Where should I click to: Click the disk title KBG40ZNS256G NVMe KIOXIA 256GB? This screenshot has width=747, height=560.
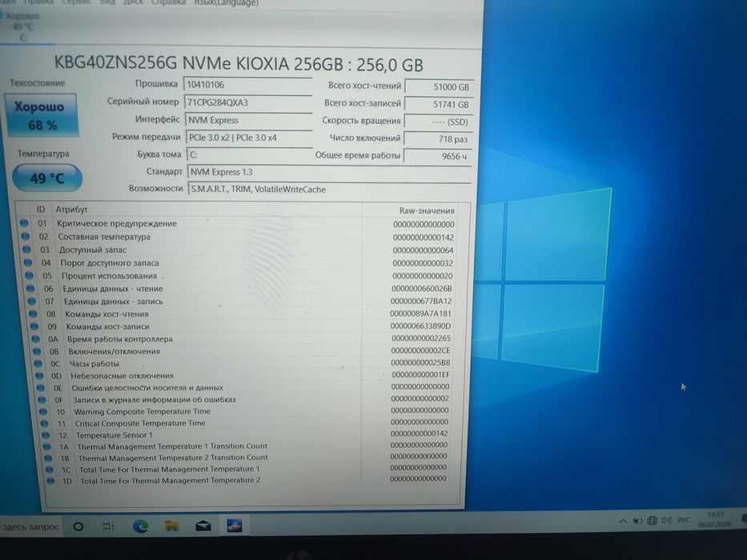point(239,64)
